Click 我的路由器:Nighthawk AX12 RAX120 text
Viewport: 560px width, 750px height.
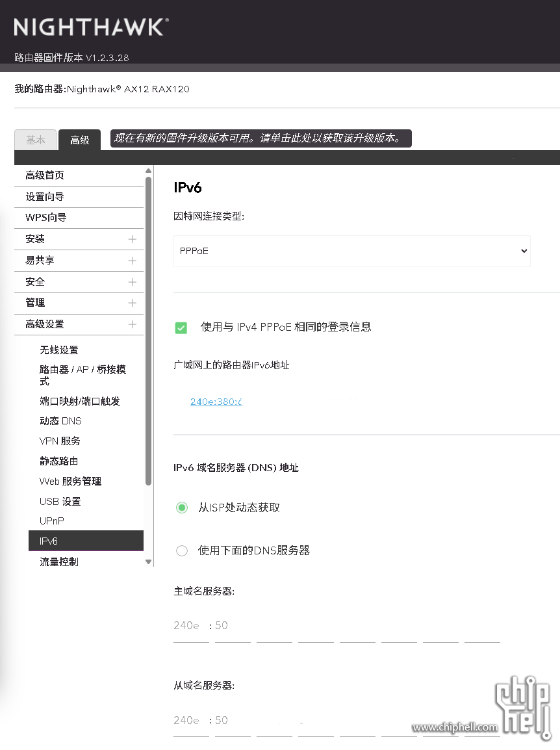(102, 89)
